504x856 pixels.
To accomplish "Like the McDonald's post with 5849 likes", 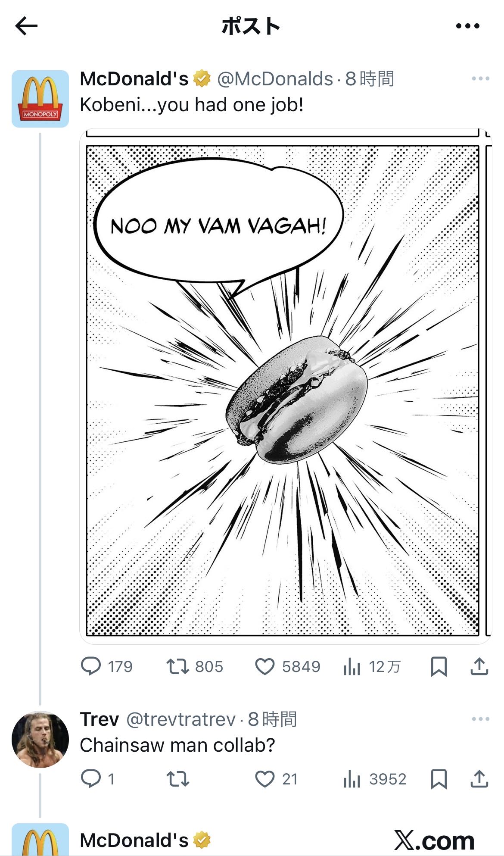I will click(265, 666).
